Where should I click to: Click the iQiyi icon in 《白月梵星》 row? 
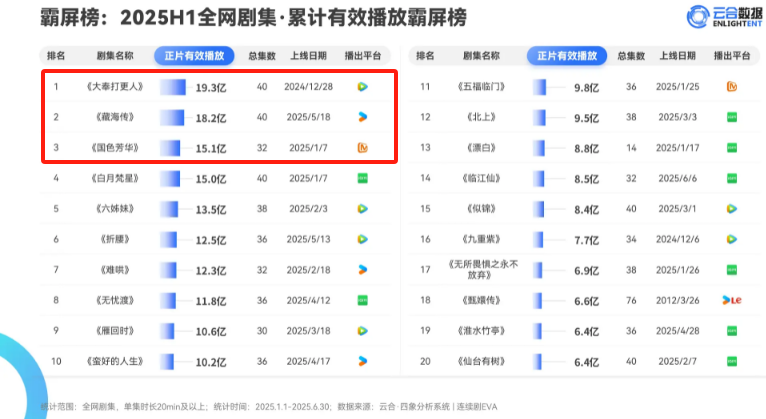[x=362, y=178]
